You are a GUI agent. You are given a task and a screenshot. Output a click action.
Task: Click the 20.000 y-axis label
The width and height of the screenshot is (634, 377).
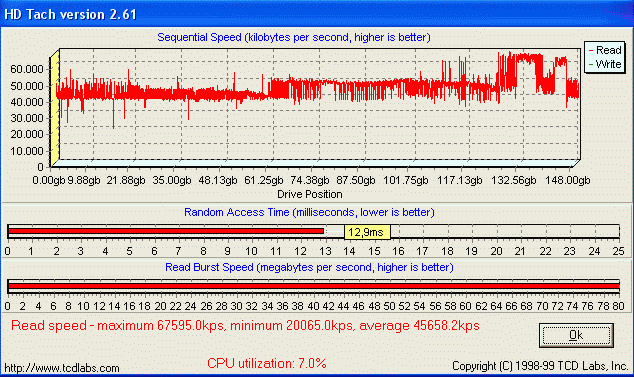[27, 134]
